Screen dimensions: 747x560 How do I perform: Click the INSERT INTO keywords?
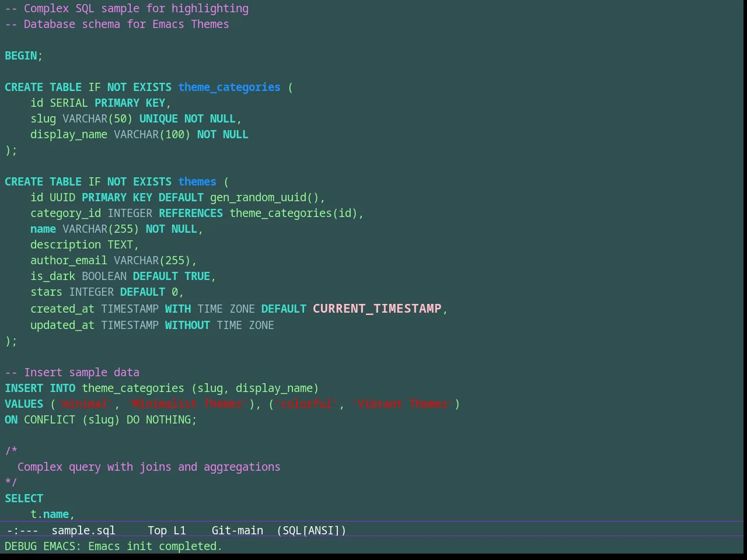[x=40, y=388]
